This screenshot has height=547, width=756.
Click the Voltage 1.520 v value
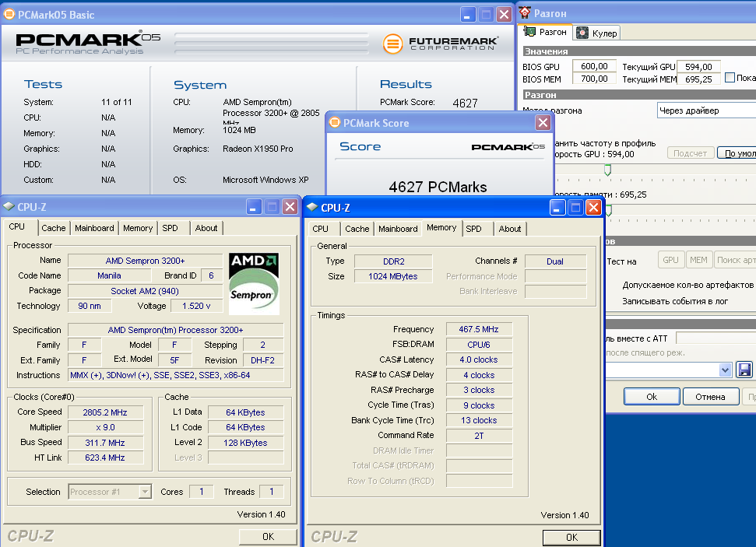(196, 306)
